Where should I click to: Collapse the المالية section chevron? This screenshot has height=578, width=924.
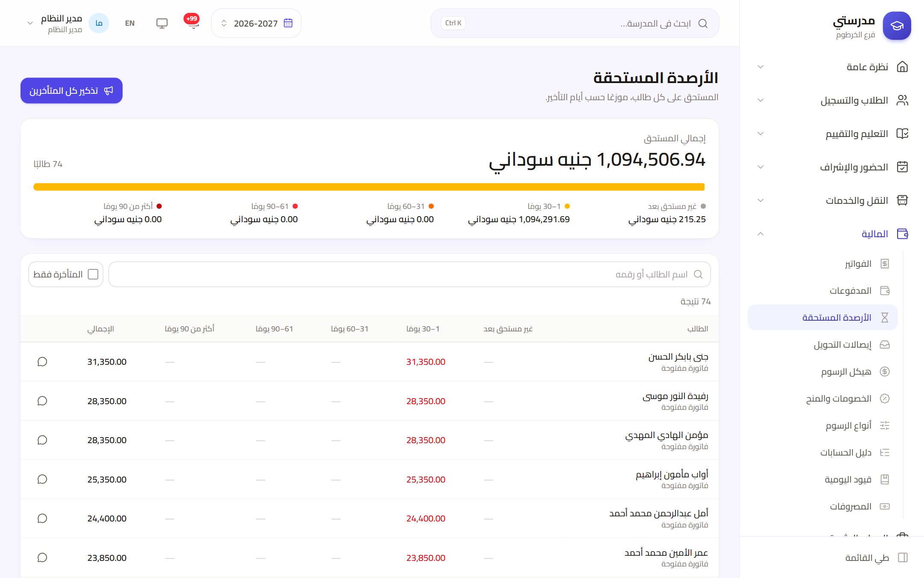pyautogui.click(x=760, y=234)
